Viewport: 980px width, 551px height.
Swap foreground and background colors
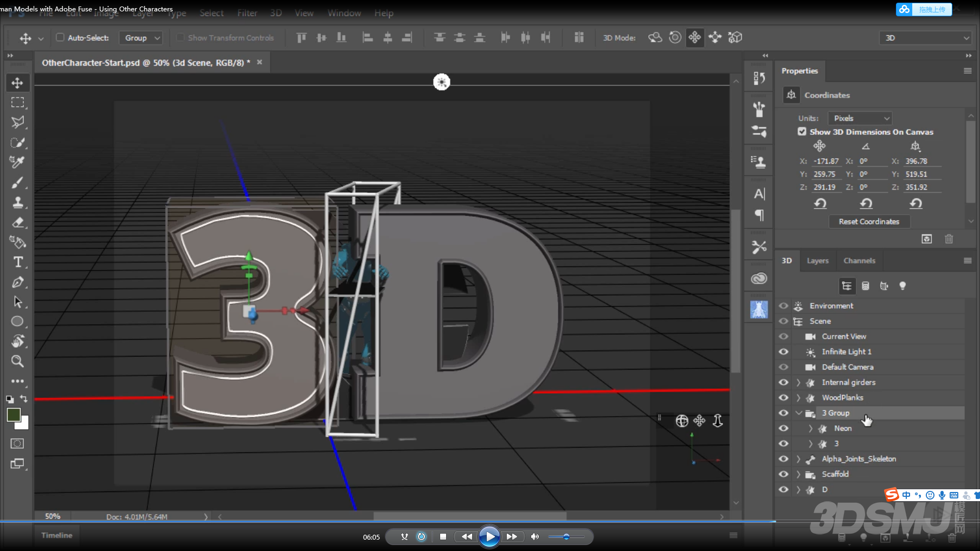click(24, 399)
